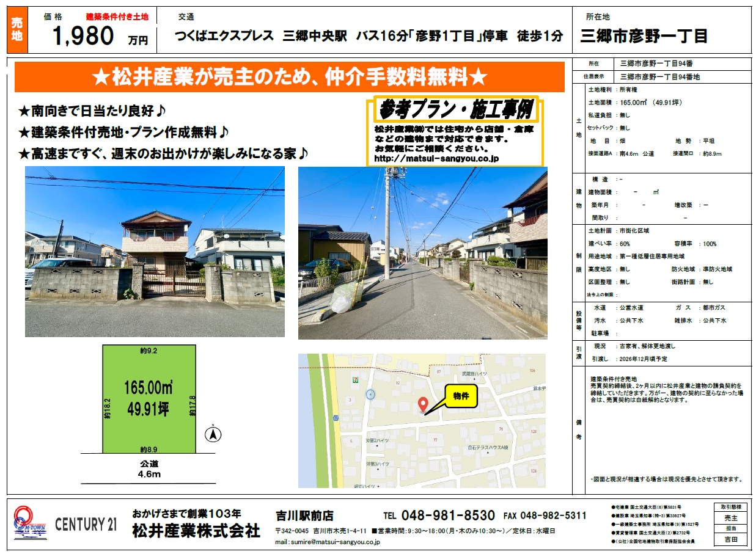Click the 建築条件付売地・プラン作成無料 bullet line
Viewport: 756px width, 557px height.
coord(124,132)
